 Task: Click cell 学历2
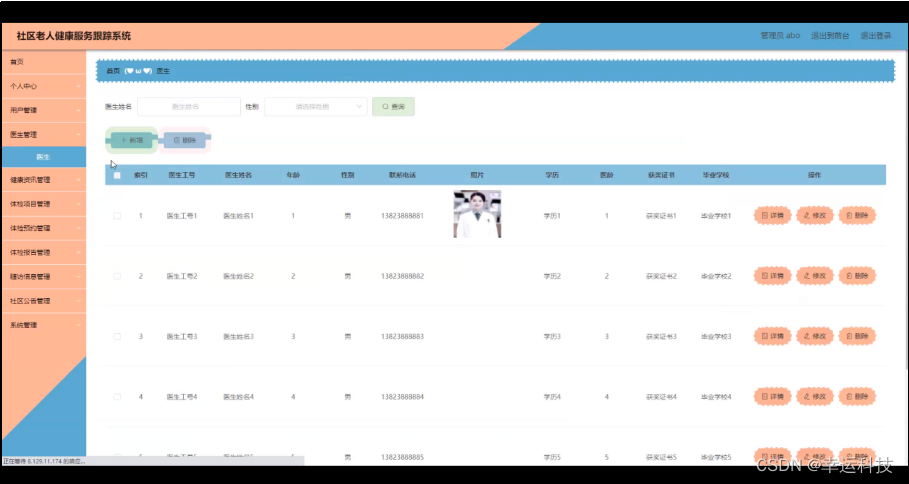[x=552, y=276]
